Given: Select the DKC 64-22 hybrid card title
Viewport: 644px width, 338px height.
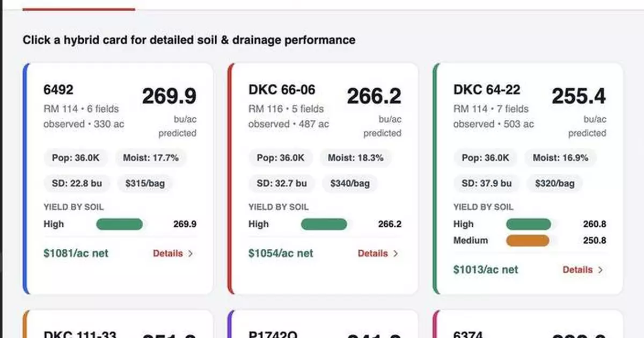Looking at the screenshot, I should [487, 90].
